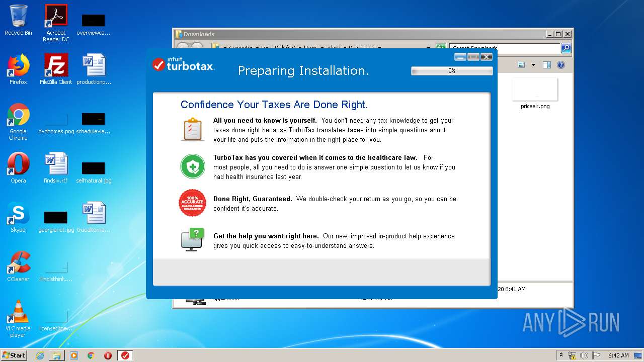Switch to TurboTax installer taskbar button

click(125, 355)
